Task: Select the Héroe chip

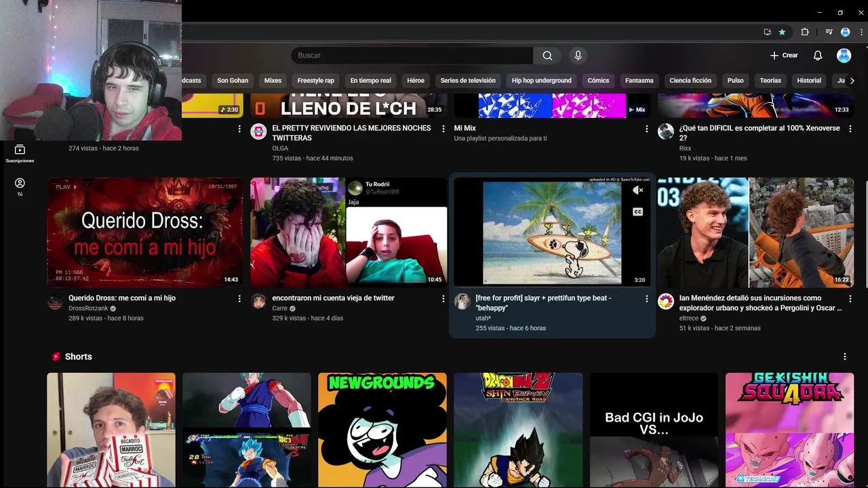Action: (416, 81)
